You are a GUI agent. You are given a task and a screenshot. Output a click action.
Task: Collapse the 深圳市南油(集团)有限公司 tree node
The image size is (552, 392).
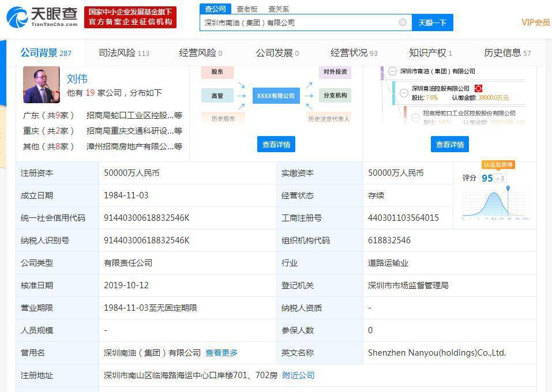(x=392, y=71)
